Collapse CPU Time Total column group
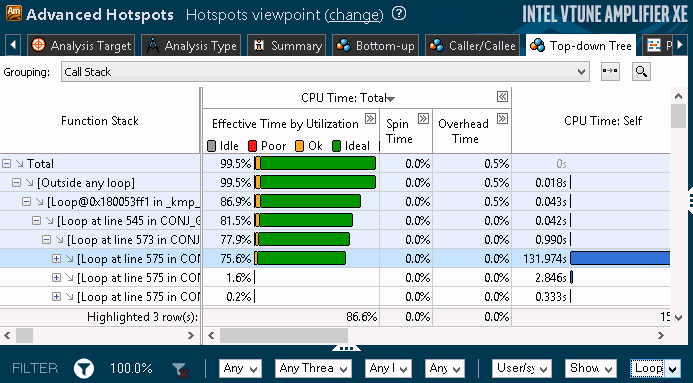The height and width of the screenshot is (383, 693). click(502, 97)
